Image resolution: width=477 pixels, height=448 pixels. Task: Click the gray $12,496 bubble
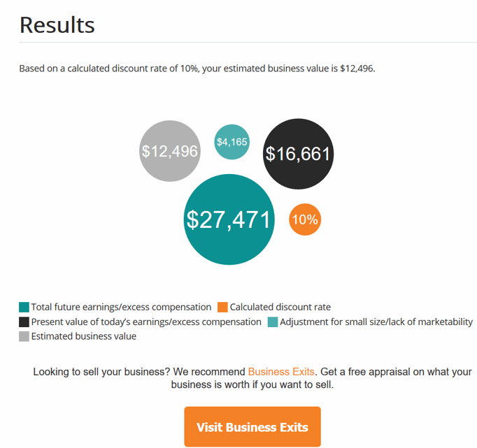pos(170,151)
